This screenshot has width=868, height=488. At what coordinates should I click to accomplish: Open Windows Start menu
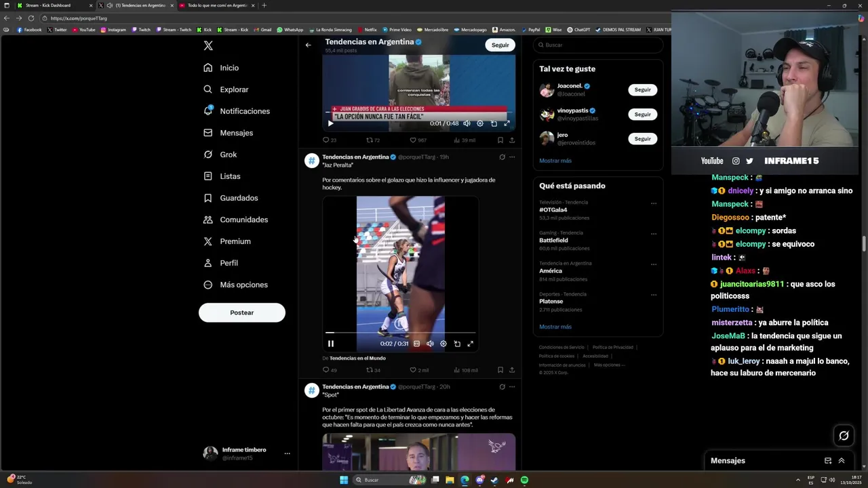(344, 480)
